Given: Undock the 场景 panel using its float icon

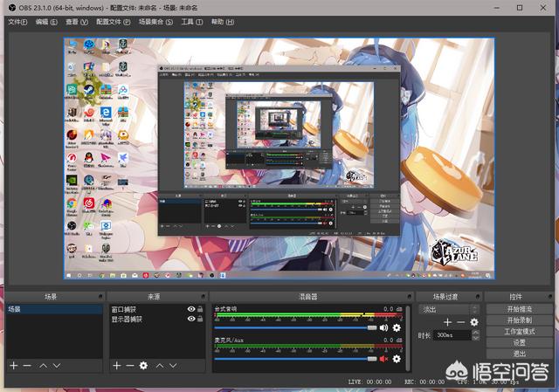Looking at the screenshot, I should [x=100, y=297].
